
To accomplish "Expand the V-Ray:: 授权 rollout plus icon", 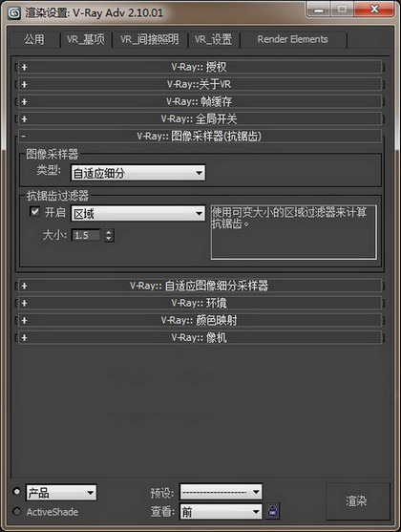I will [x=24, y=67].
